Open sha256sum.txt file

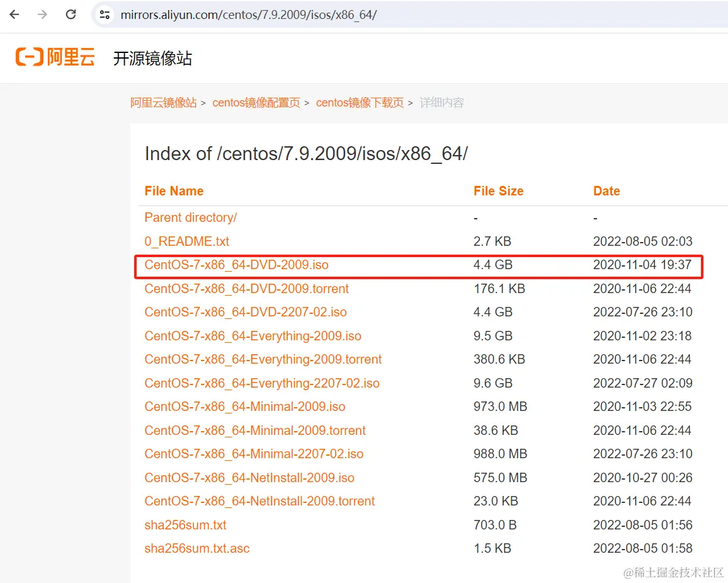[x=185, y=526]
